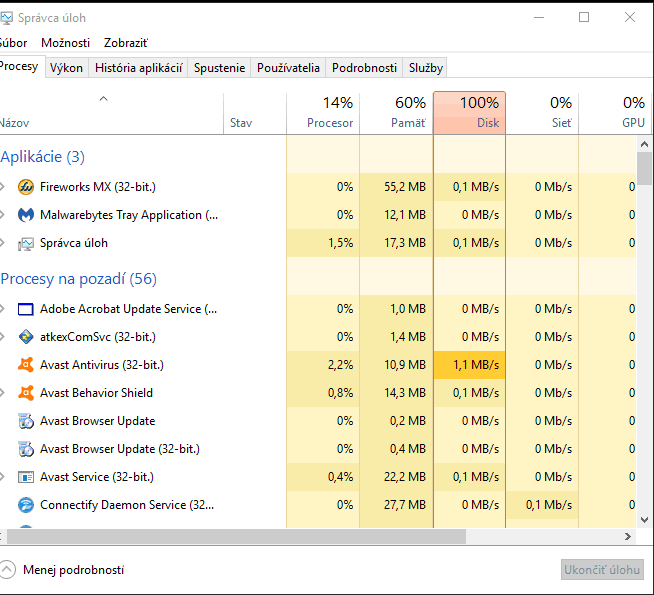Expand the Fireworks MX process group
Screen dimensions: 654x595
2,187
